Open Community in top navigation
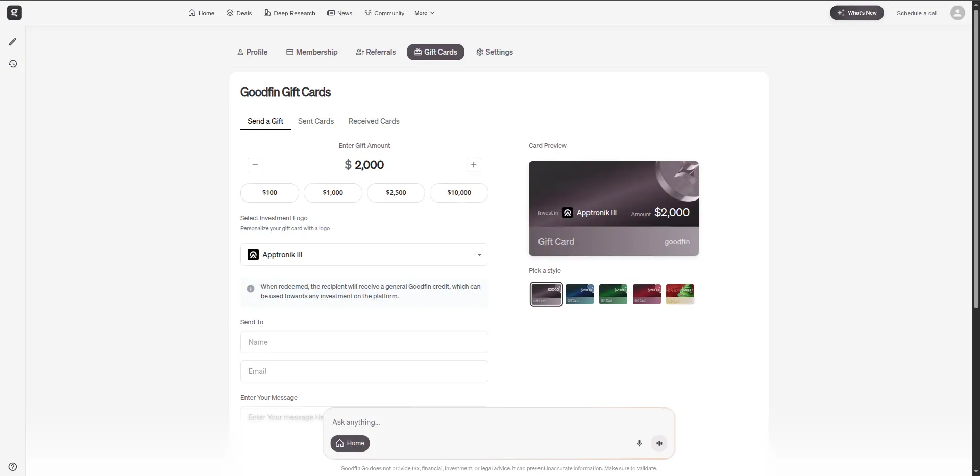 tap(384, 13)
